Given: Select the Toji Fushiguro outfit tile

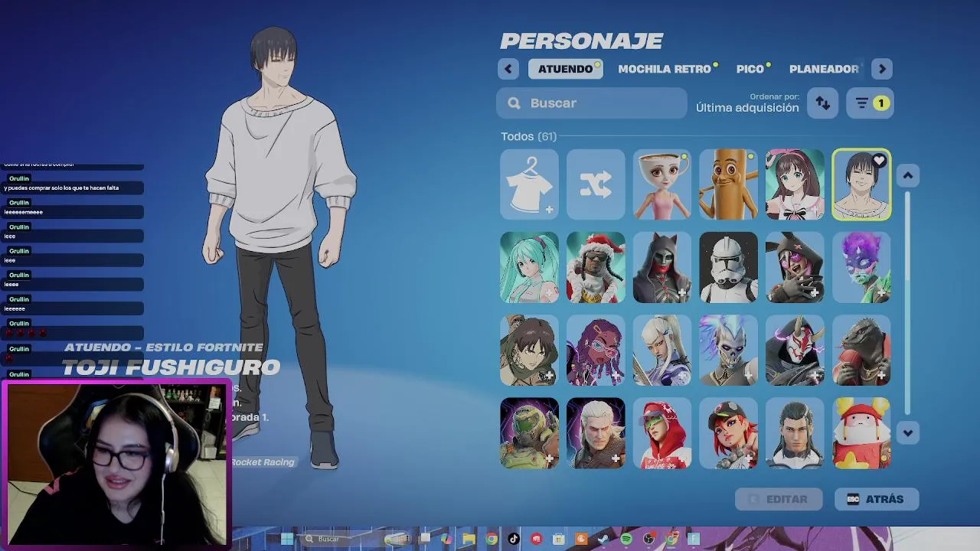Looking at the screenshot, I should [862, 184].
